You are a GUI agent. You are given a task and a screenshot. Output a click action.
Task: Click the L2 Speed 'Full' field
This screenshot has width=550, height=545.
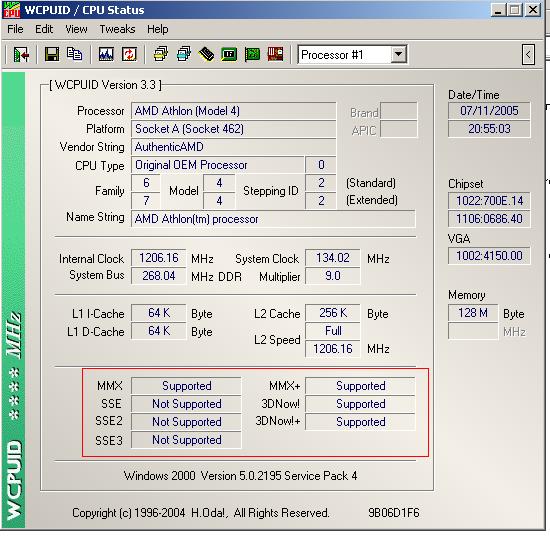coord(333,331)
